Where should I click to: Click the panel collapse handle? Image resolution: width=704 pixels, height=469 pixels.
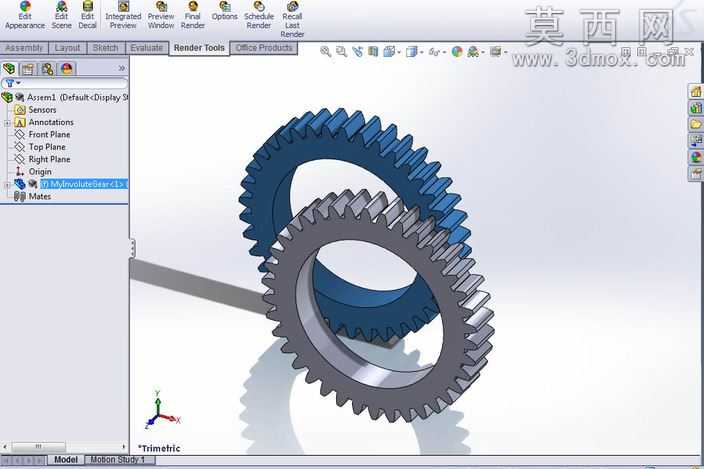tap(132, 248)
